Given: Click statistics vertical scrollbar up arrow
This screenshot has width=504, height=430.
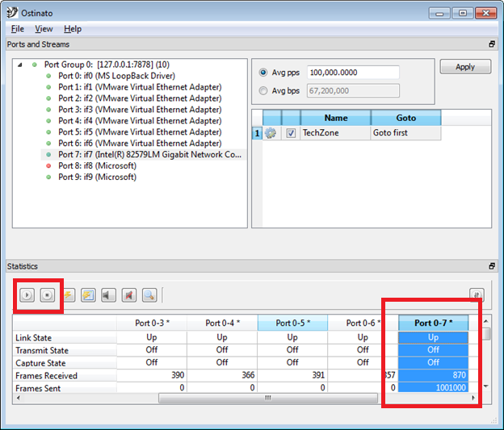Looking at the screenshot, I should (x=486, y=321).
